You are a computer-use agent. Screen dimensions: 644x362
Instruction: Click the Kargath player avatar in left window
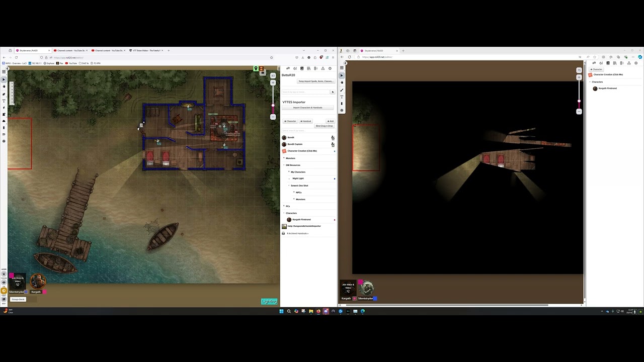click(38, 282)
